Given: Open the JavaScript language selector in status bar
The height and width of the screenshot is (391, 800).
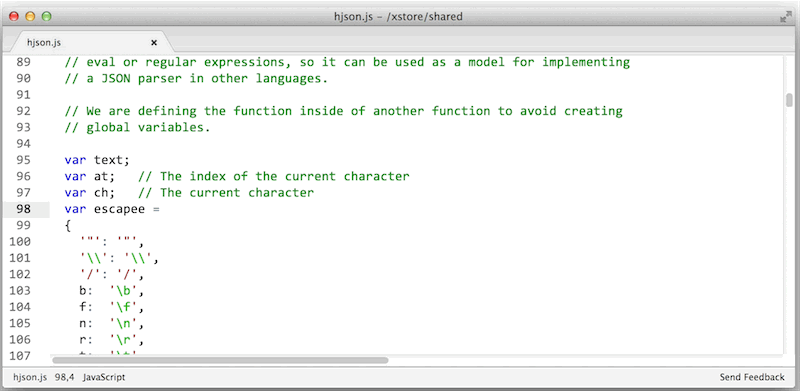Looking at the screenshot, I should point(104,377).
